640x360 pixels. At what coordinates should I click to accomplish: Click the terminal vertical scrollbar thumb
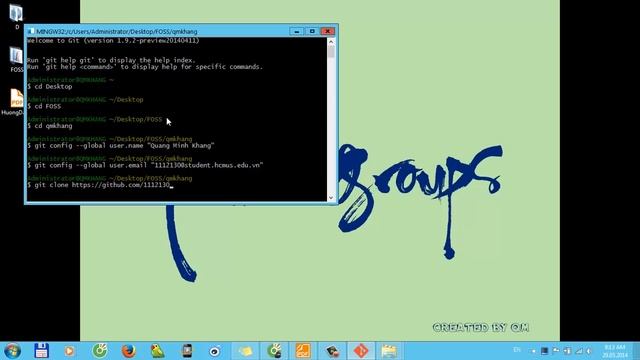pyautogui.click(x=331, y=52)
